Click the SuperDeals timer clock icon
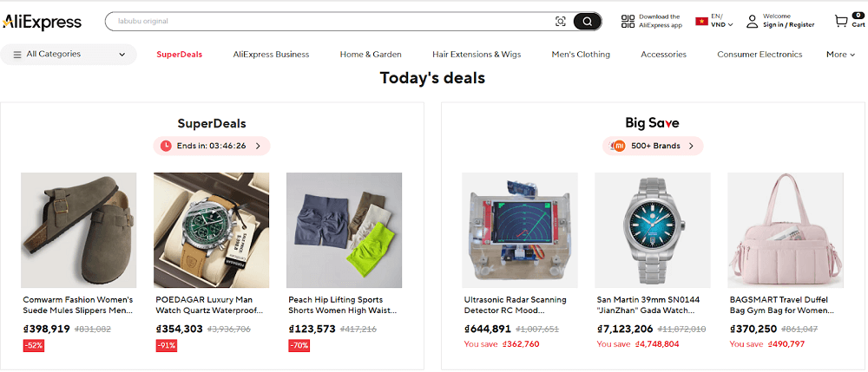 pyautogui.click(x=165, y=146)
